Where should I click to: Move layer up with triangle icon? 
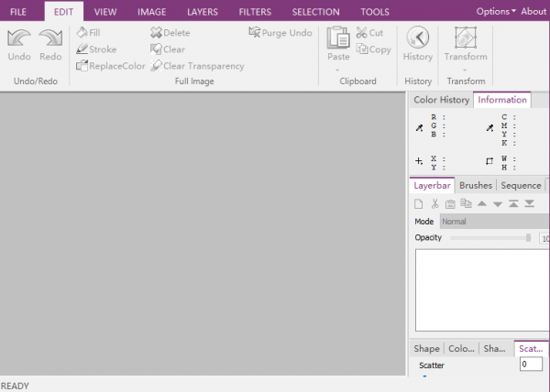tap(482, 204)
